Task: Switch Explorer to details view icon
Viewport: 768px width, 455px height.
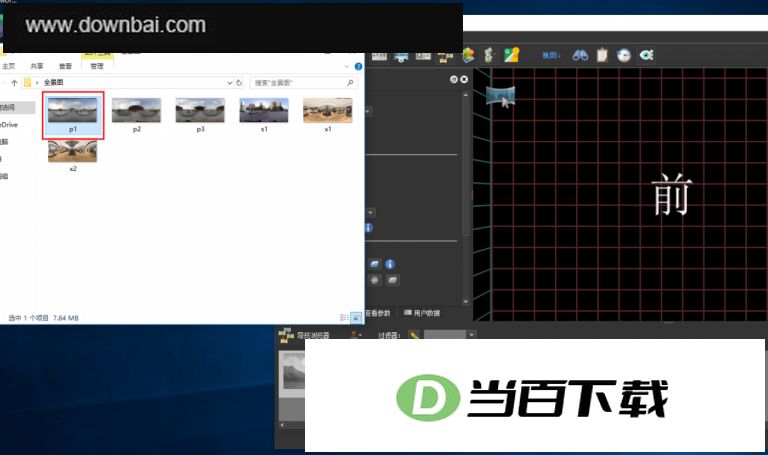Action: (344, 318)
